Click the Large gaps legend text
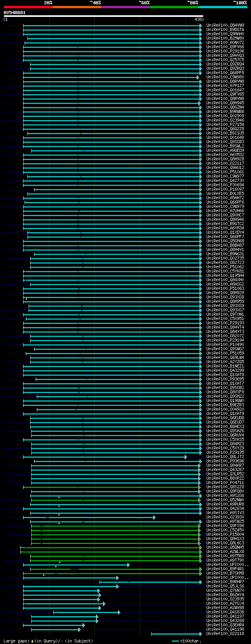This screenshot has width=251, height=644. tap(48, 641)
